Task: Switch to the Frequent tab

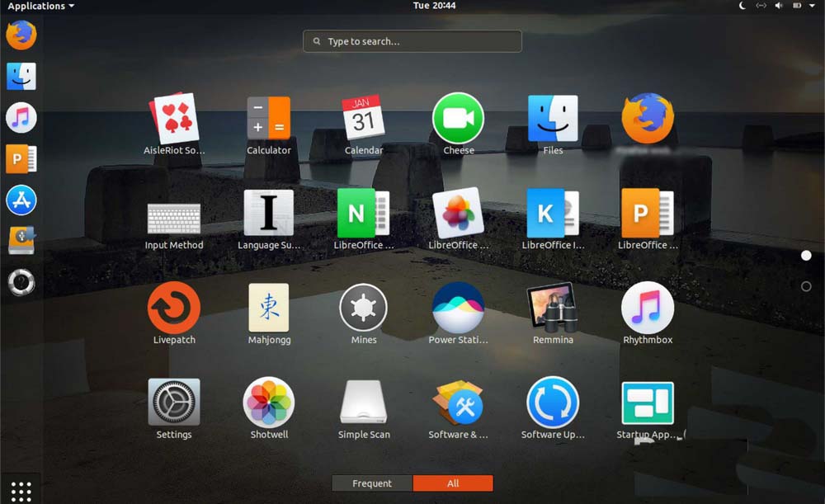Action: [x=372, y=483]
